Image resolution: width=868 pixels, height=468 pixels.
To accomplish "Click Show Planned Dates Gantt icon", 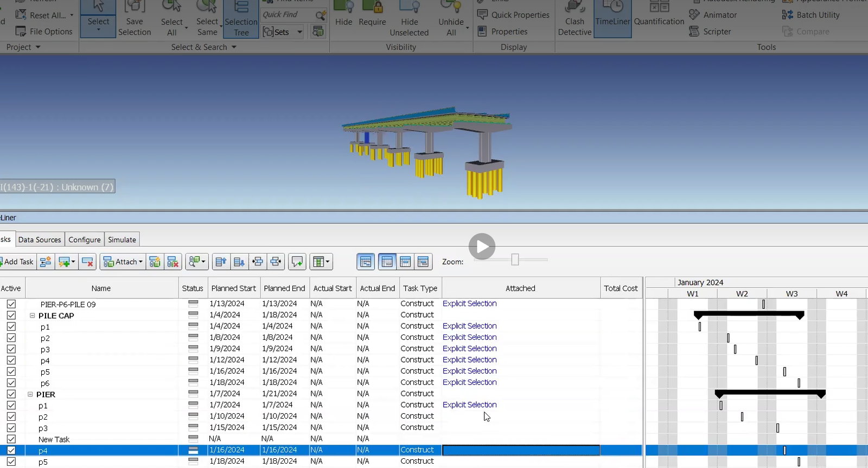I will click(x=387, y=262).
